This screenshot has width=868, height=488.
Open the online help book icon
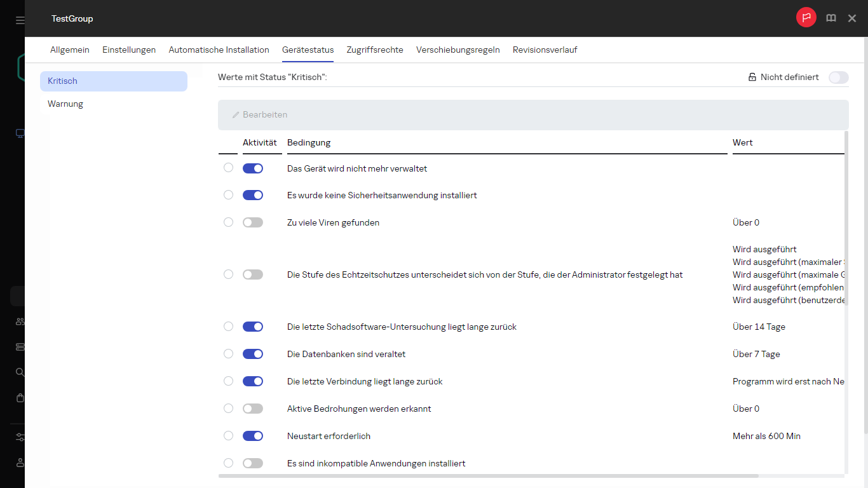click(831, 18)
